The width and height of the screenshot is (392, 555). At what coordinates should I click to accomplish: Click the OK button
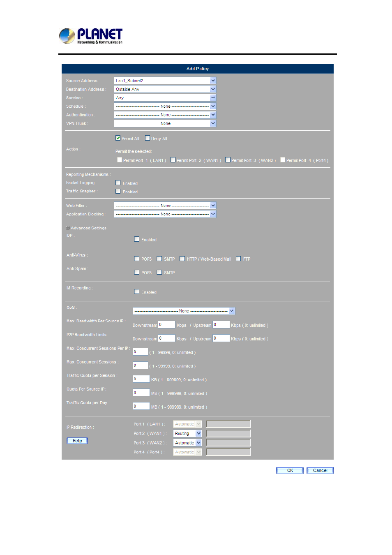[x=290, y=471]
